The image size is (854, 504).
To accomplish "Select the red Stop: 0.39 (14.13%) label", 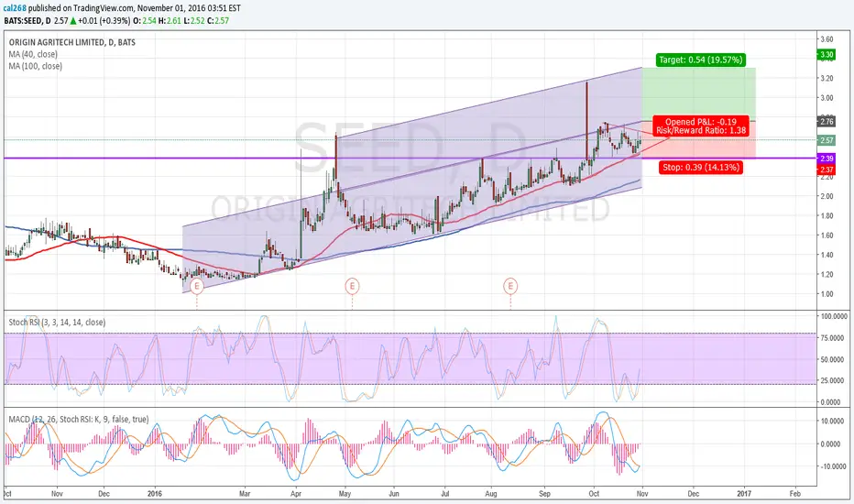I will point(701,168).
